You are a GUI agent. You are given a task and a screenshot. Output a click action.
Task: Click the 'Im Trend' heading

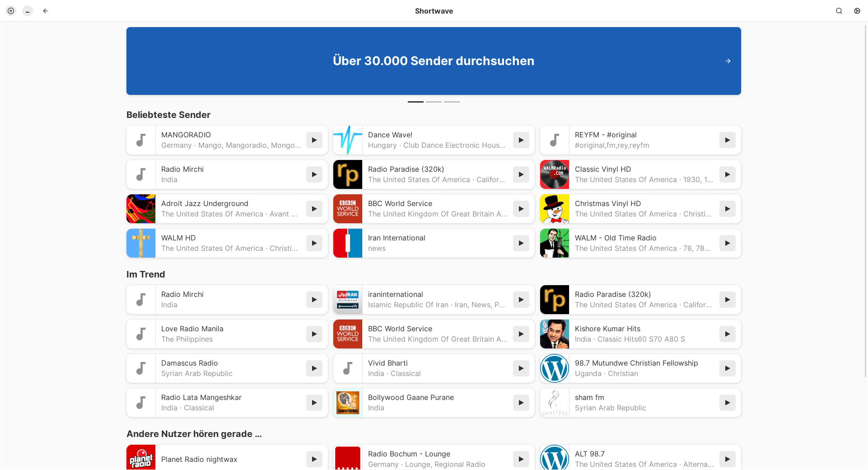(145, 274)
